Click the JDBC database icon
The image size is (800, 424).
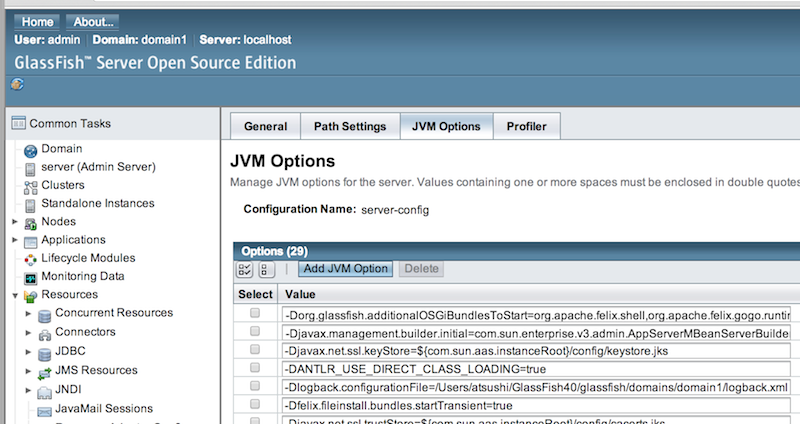[x=45, y=354]
